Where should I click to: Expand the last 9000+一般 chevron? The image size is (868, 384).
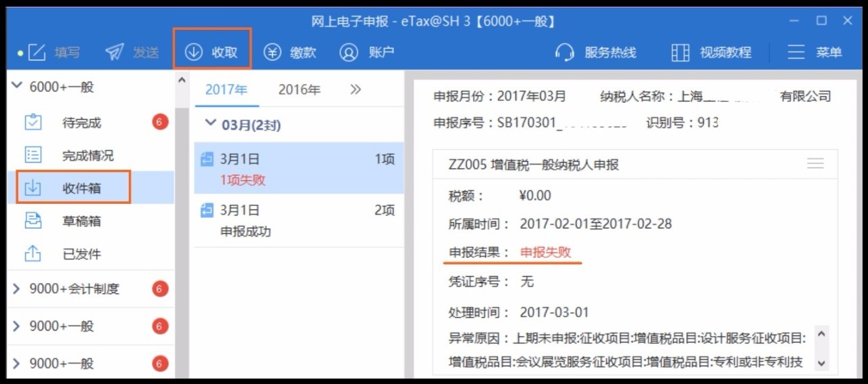tap(17, 364)
